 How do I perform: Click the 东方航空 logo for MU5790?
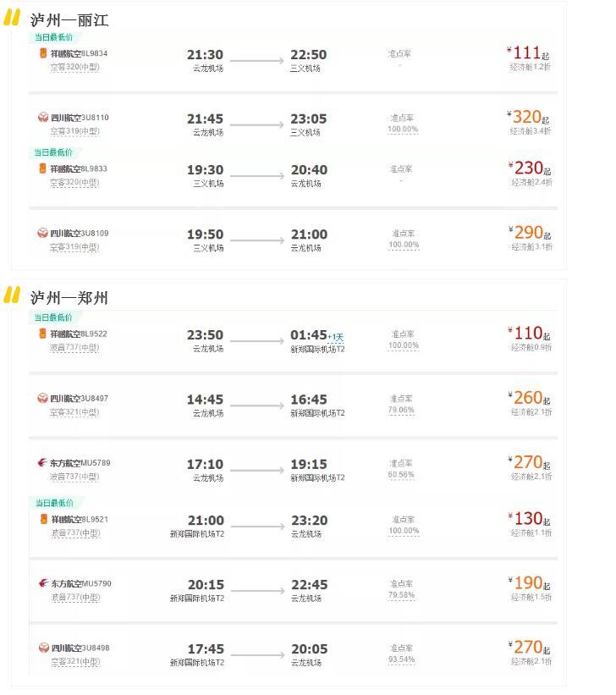pyautogui.click(x=43, y=583)
